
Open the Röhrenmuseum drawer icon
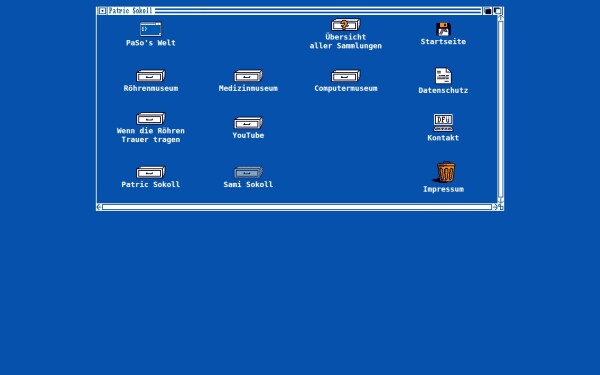pos(150,76)
